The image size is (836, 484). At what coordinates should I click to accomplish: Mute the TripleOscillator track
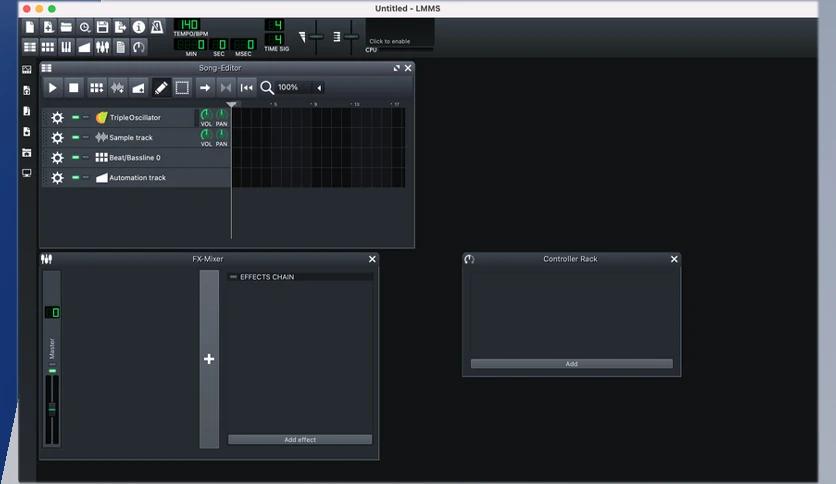pyautogui.click(x=75, y=118)
